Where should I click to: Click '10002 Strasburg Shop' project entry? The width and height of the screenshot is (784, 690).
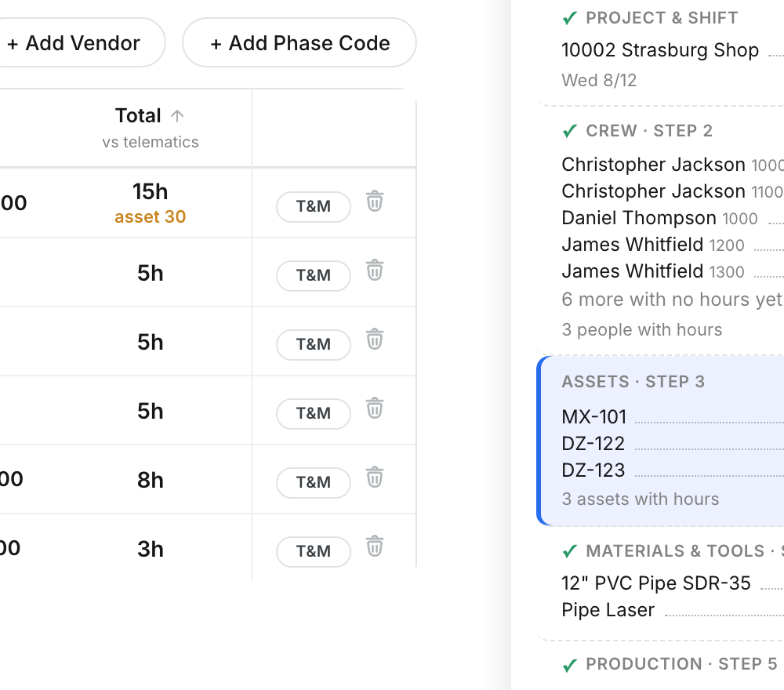click(660, 50)
